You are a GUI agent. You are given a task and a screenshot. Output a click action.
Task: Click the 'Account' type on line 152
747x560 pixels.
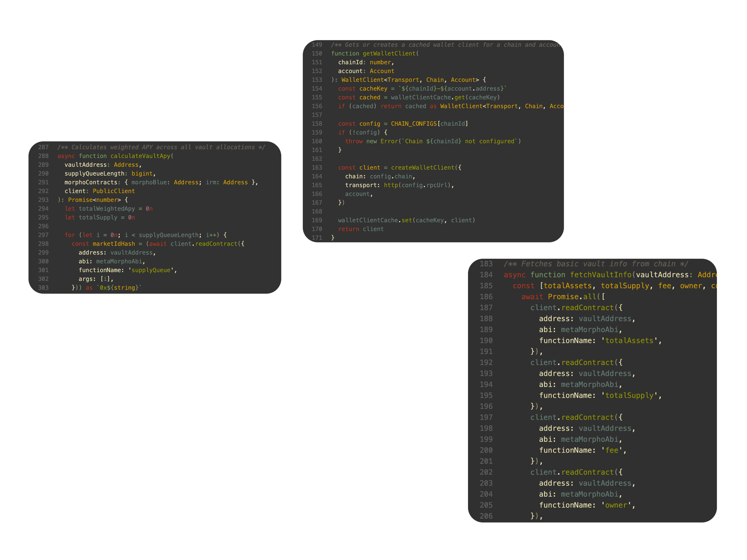[x=382, y=71]
